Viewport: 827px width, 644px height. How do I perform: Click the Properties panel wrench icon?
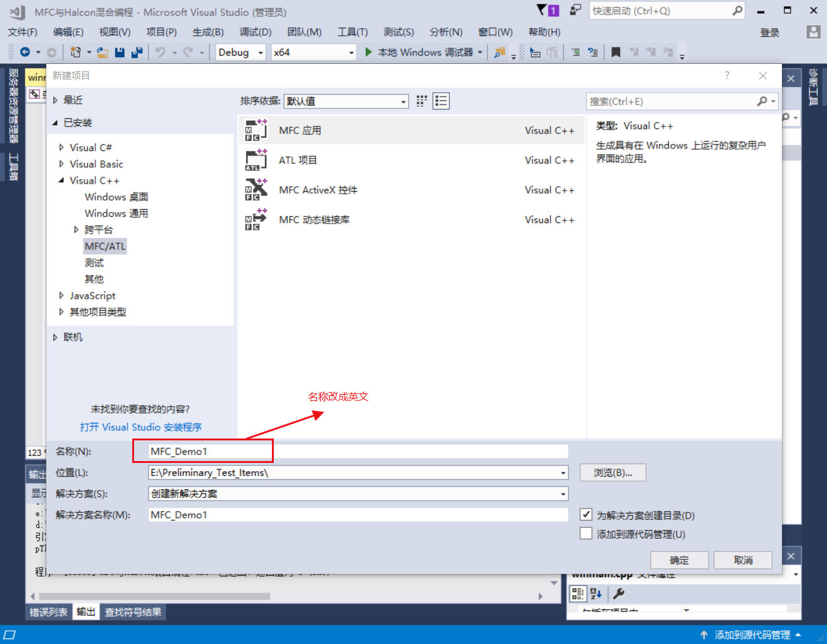[x=618, y=593]
